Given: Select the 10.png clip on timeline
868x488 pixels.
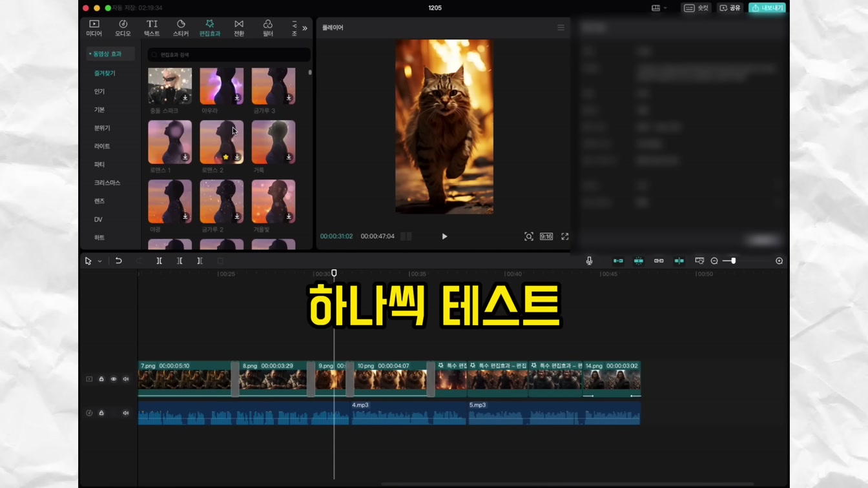Looking at the screenshot, I should 390,378.
